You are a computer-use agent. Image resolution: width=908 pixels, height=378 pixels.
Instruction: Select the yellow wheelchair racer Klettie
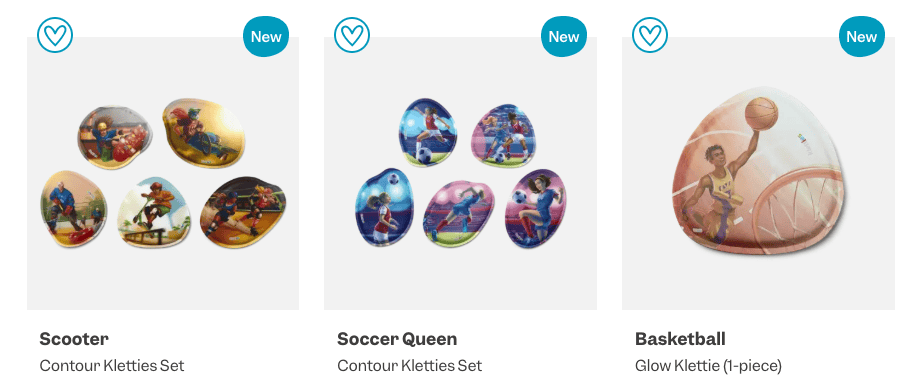204,133
